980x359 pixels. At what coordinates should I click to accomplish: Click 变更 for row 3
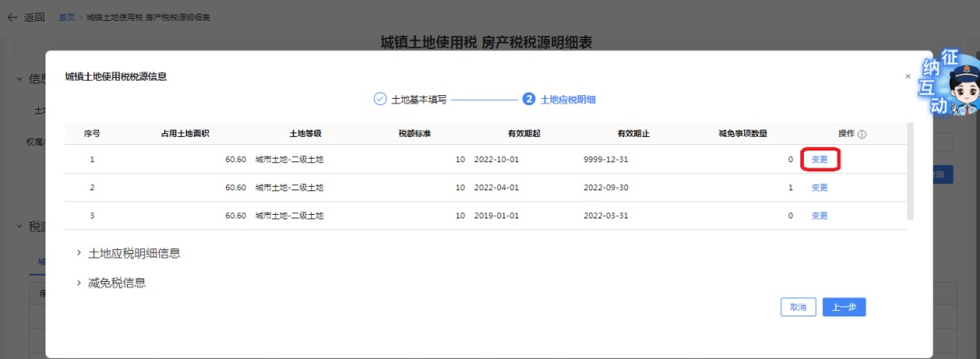tap(819, 216)
